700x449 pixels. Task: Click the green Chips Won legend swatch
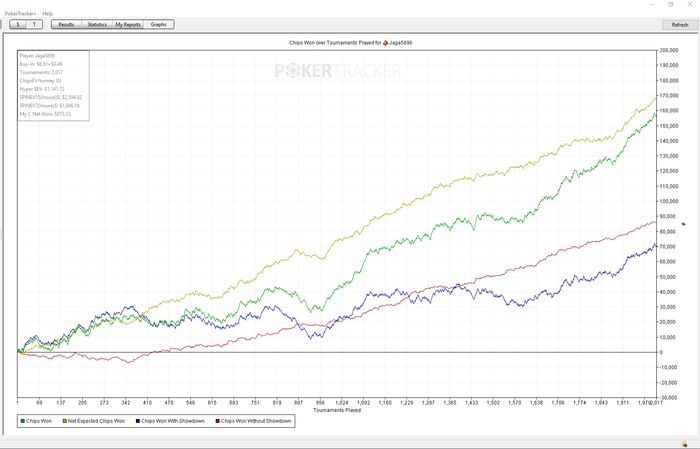(x=22, y=421)
